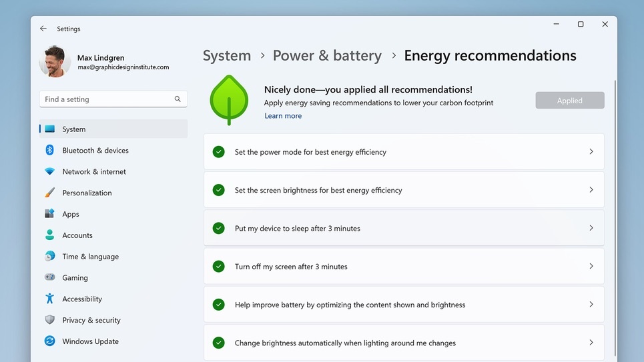Click the Accounts person icon
The image size is (644, 362).
pos(49,235)
